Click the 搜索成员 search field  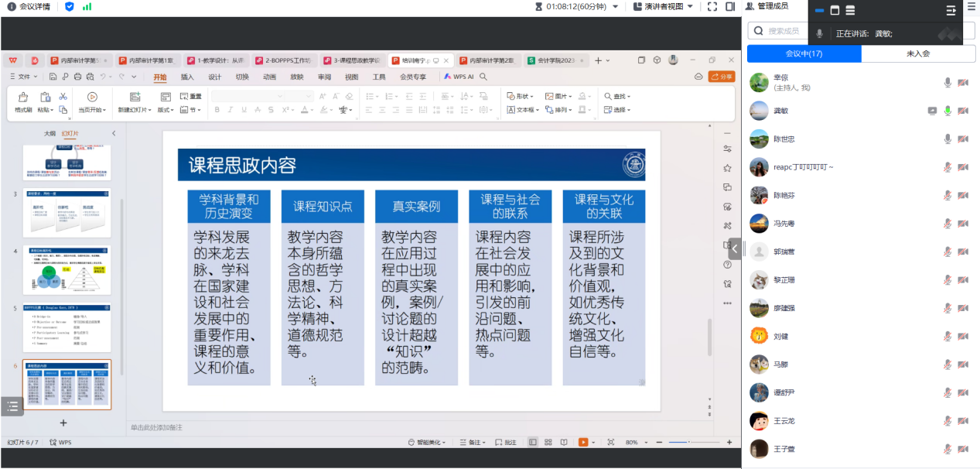782,31
